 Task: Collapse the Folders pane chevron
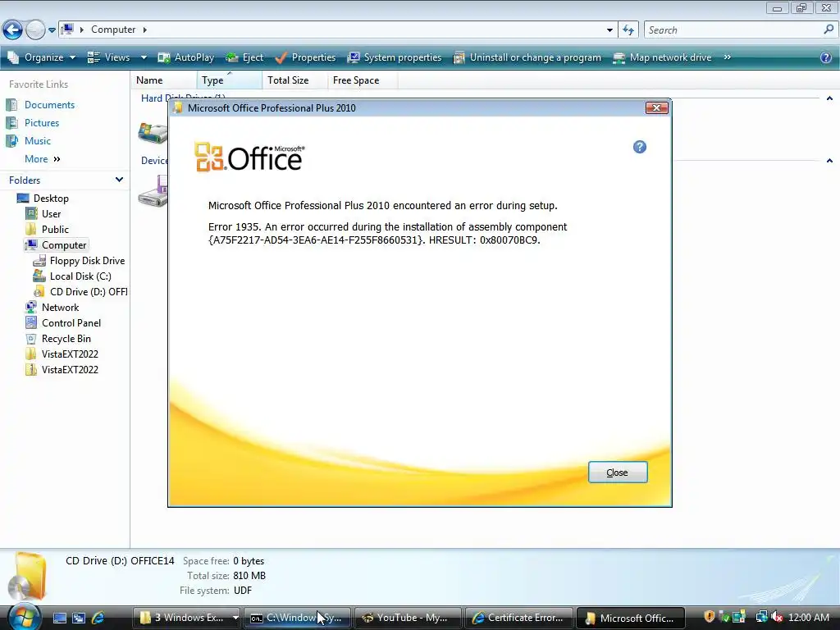[x=119, y=180]
